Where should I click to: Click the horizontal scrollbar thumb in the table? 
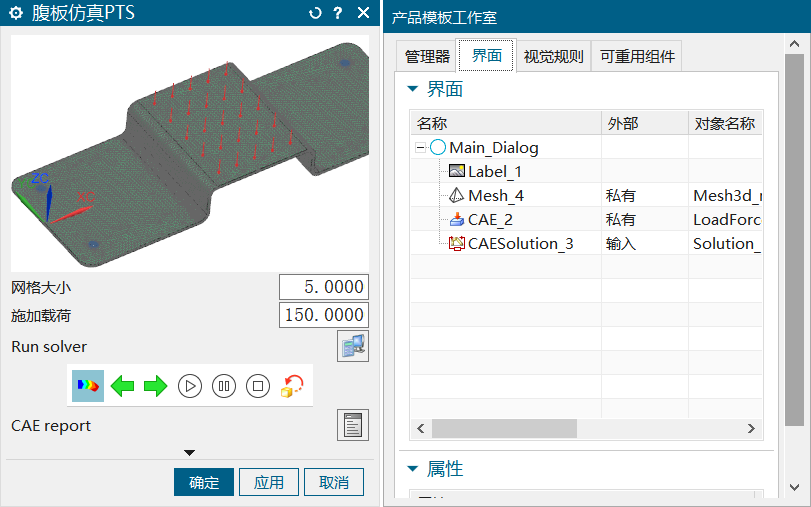coord(504,428)
